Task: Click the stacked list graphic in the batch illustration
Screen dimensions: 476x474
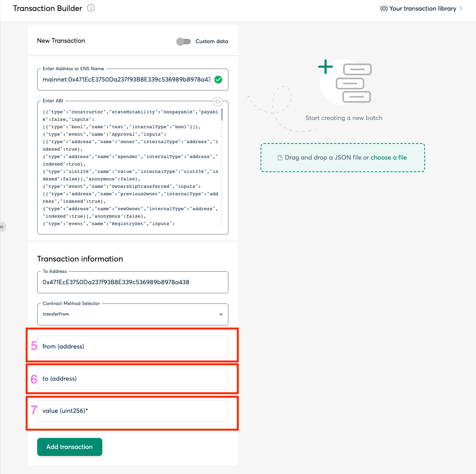Action: 354,83
